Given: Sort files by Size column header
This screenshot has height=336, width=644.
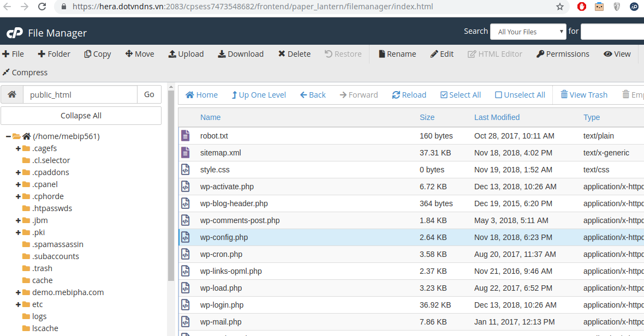Looking at the screenshot, I should [x=427, y=117].
